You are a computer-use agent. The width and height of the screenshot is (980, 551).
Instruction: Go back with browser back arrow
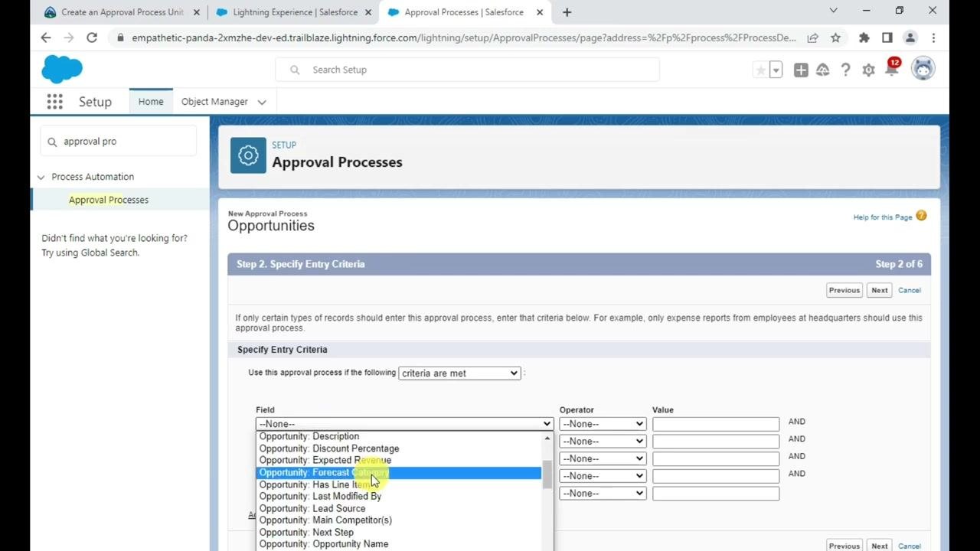click(x=46, y=37)
